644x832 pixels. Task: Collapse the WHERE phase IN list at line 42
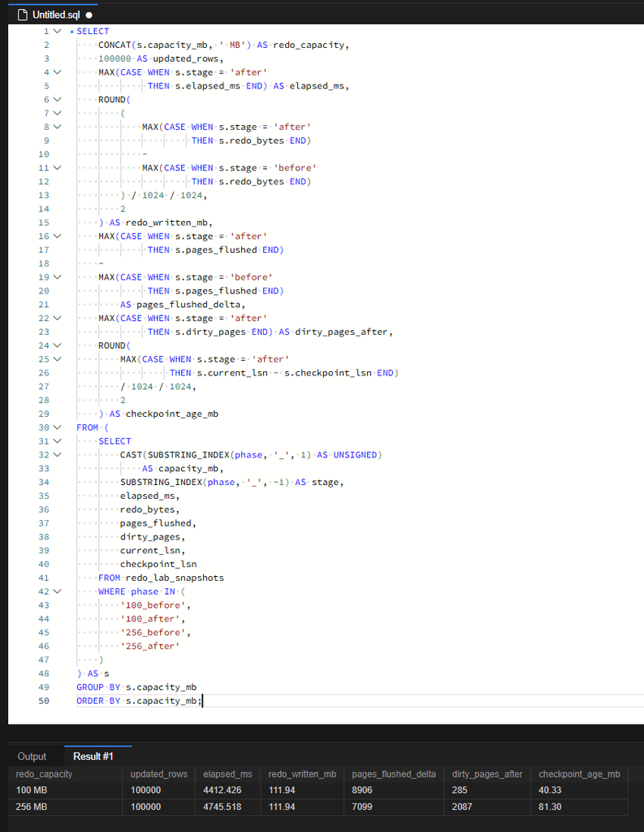point(58,591)
